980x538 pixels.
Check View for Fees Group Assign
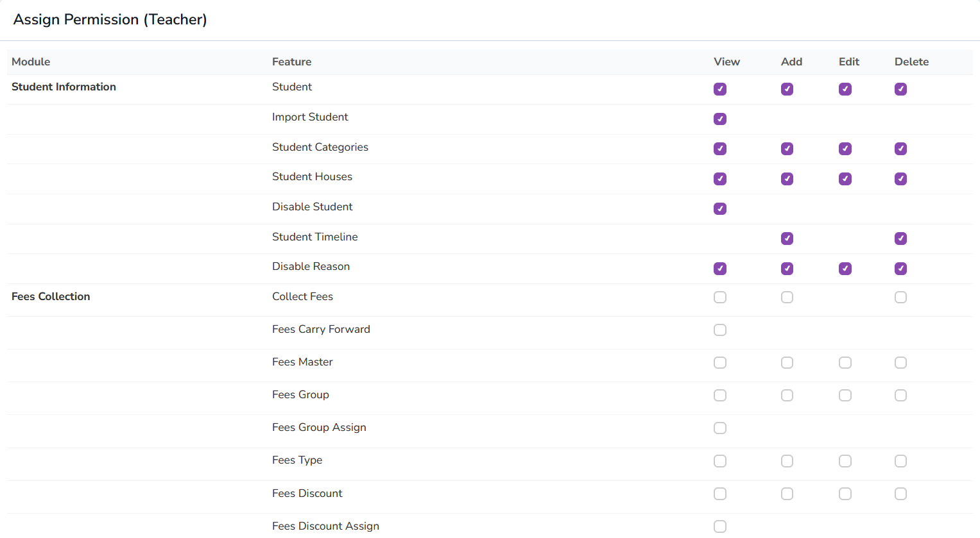(x=720, y=428)
